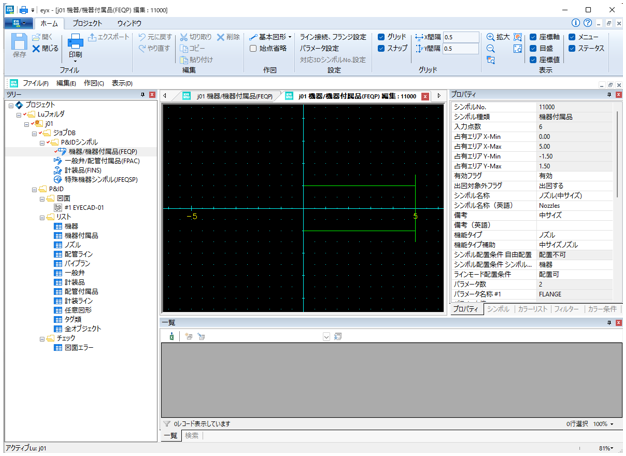
Task: Open the ファイル(F) menu
Action: click(x=35, y=83)
